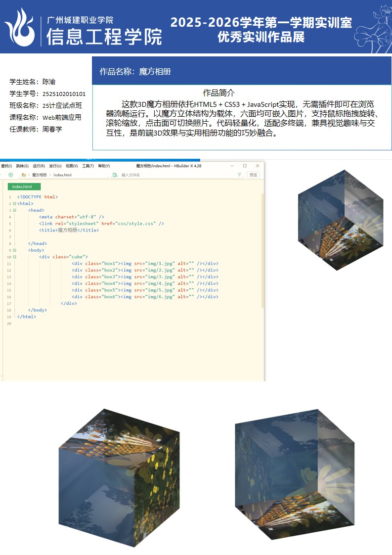Click the editor vertical scrollbar

(x=262, y=247)
